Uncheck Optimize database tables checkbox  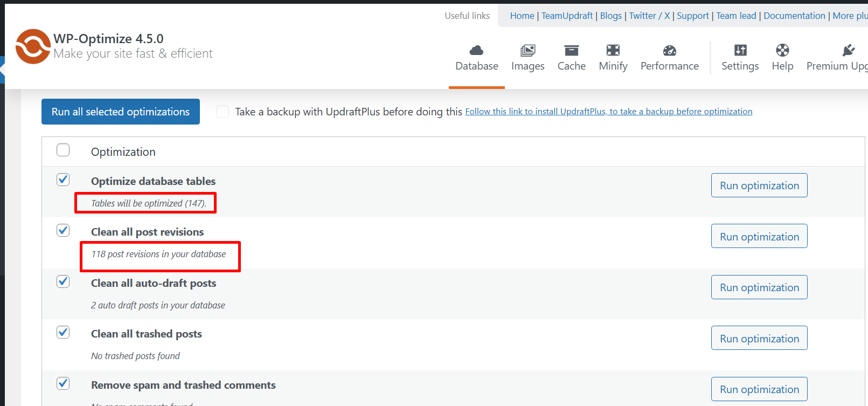pos(63,180)
